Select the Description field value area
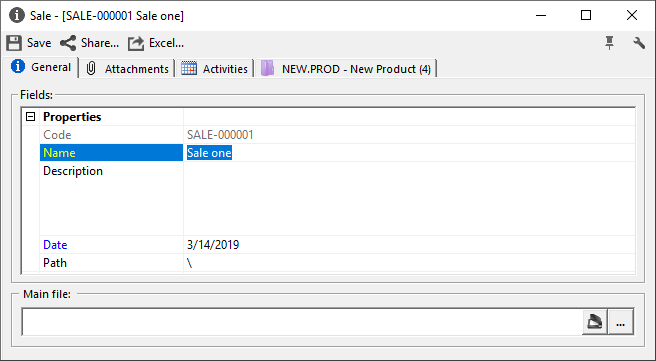The image size is (656, 361). tap(409, 198)
